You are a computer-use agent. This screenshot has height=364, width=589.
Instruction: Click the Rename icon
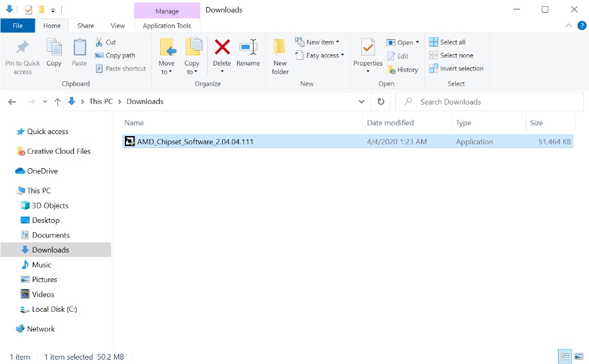click(x=248, y=48)
